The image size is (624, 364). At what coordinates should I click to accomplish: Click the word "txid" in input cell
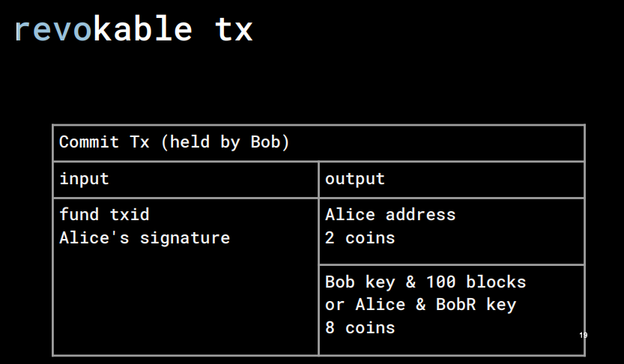(x=130, y=215)
